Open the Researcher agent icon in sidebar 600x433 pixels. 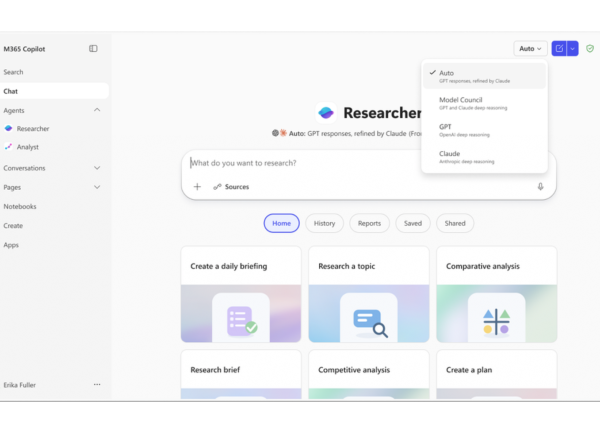pos(8,129)
